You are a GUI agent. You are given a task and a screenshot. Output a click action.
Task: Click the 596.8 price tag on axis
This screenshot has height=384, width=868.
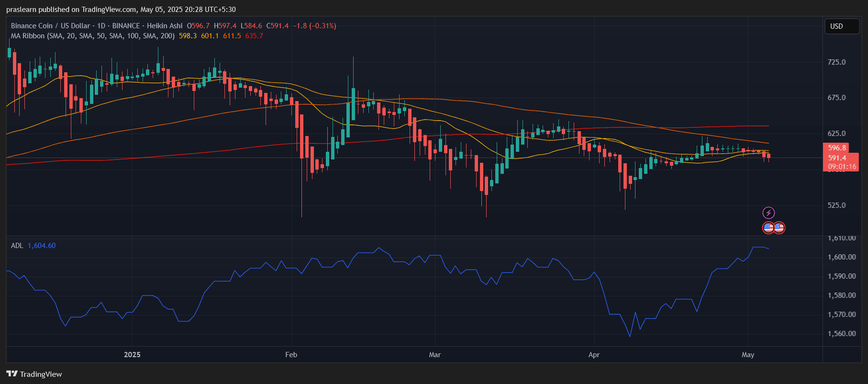pos(837,148)
